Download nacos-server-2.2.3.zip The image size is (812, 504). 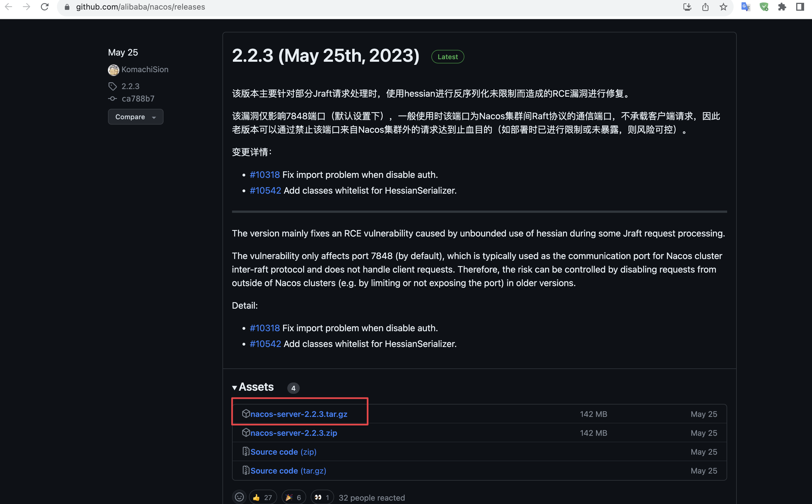[294, 433]
